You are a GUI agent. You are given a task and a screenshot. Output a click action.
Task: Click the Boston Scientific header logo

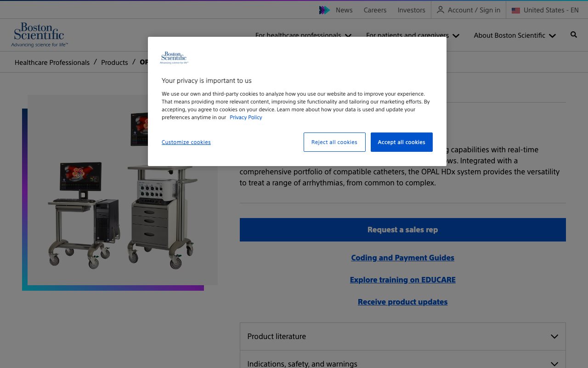[40, 35]
